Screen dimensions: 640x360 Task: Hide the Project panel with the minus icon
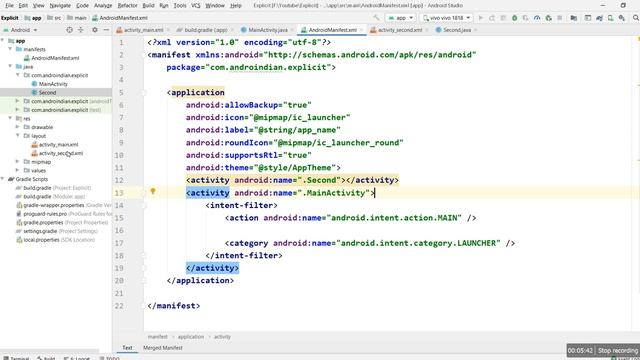(x=106, y=30)
